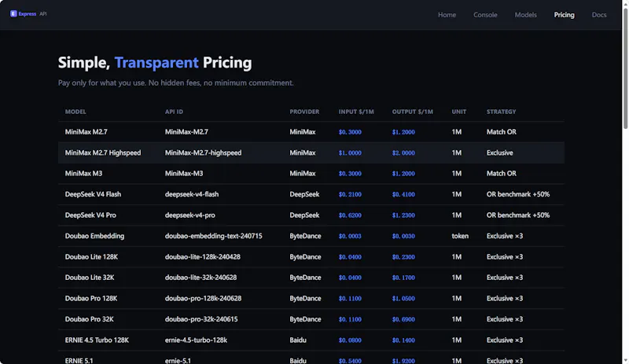Image resolution: width=629 pixels, height=364 pixels.
Task: Select the DeepSeek V4 Flash model name
Action: pos(93,194)
